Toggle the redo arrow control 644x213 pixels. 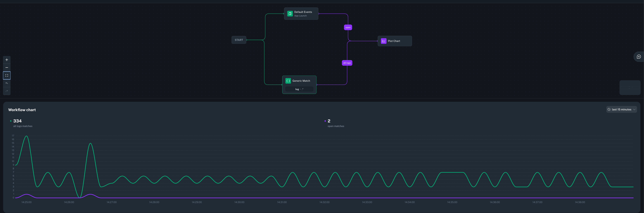click(x=7, y=91)
